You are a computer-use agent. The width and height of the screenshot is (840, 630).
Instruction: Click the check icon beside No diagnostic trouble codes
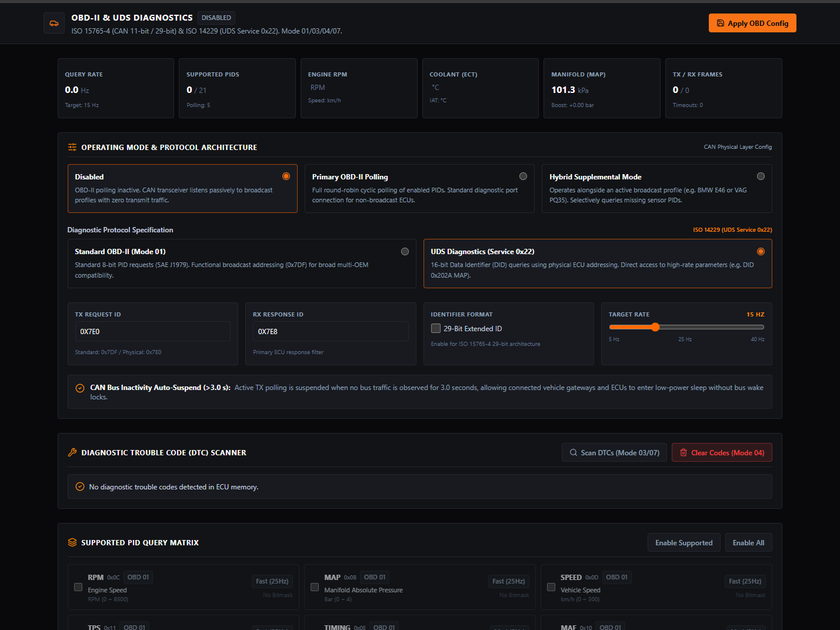pos(80,487)
